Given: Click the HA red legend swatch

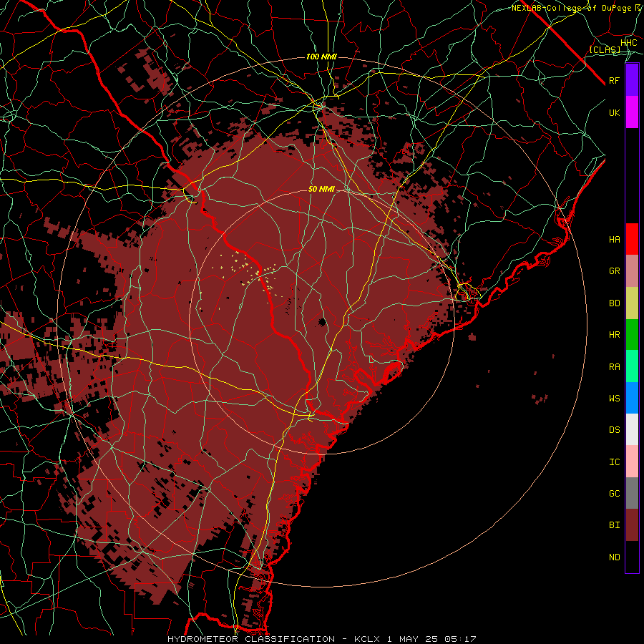Looking at the screenshot, I should pyautogui.click(x=632, y=239).
